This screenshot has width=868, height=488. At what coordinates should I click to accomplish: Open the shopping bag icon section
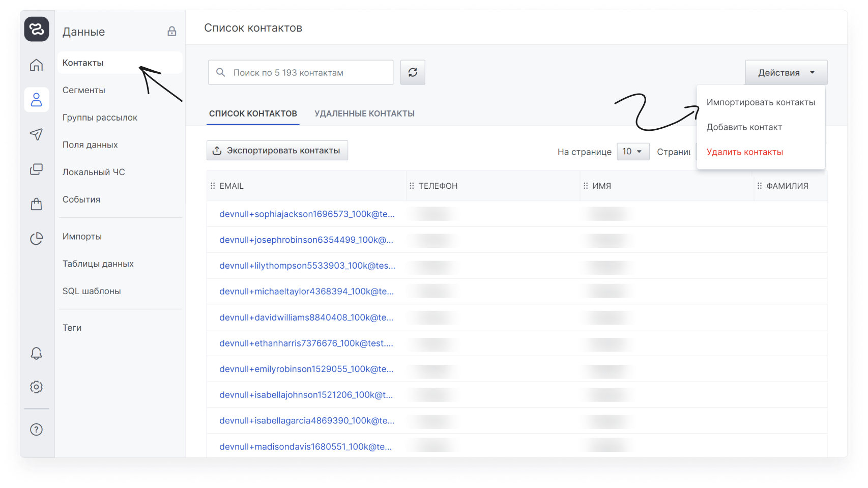pos(37,204)
